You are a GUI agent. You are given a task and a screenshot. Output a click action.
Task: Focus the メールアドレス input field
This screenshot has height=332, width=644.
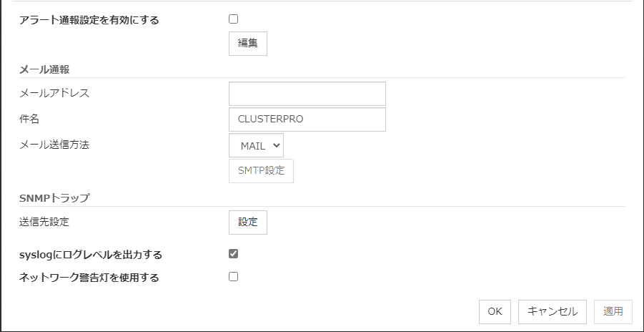307,94
